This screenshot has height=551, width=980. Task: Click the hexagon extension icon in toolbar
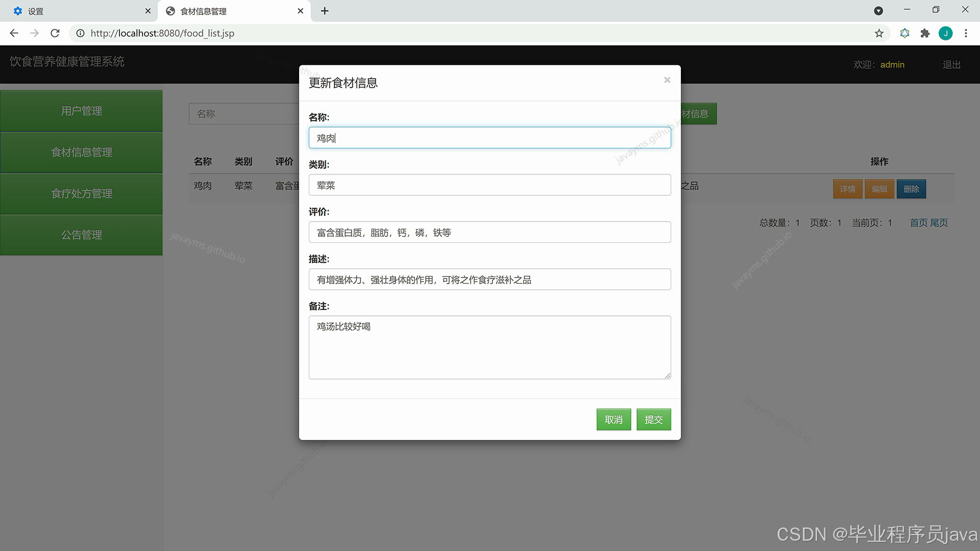904,33
